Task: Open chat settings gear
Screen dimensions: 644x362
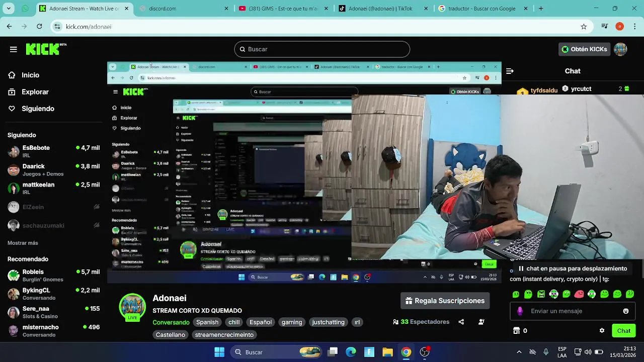Action: tap(602, 331)
